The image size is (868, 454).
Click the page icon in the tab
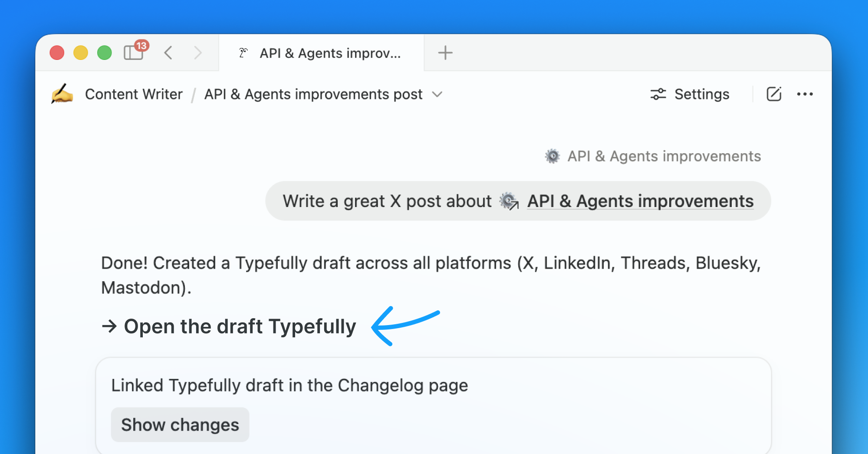click(x=243, y=53)
